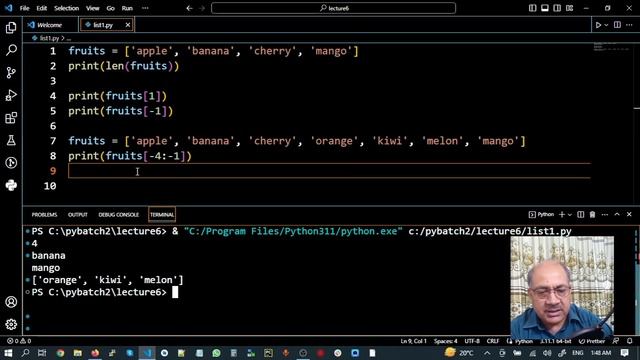
Task: Open the Search view in activity bar
Action: pyautogui.click(x=11, y=50)
